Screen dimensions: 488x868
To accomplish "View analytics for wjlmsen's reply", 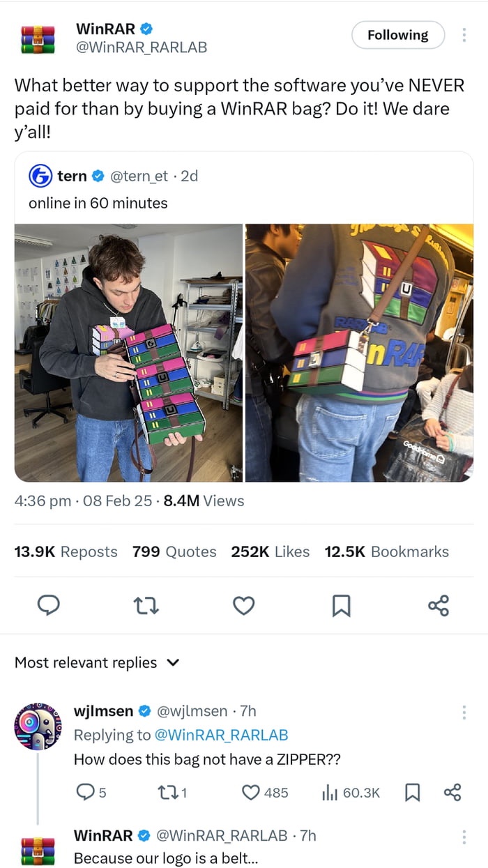I will pos(330,793).
